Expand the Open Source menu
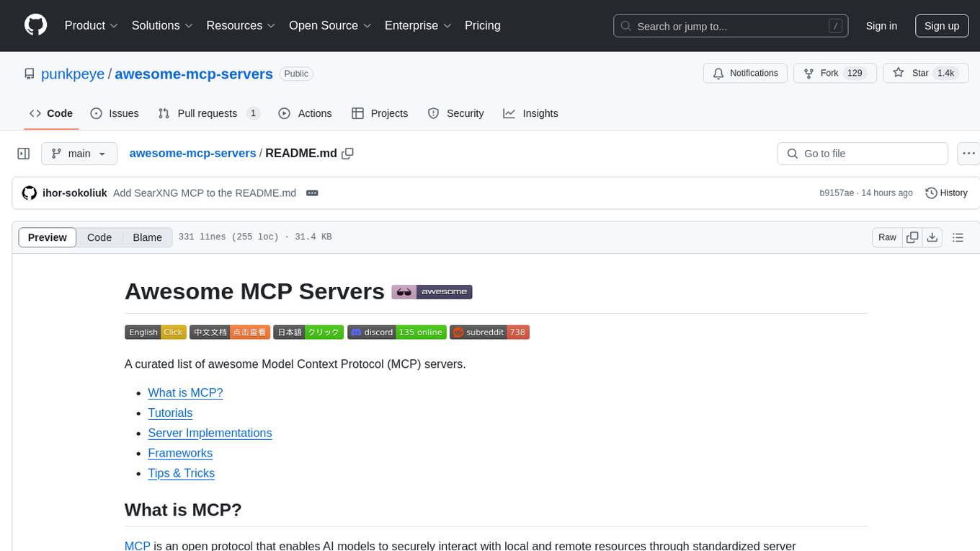980x551 pixels. pos(330,25)
